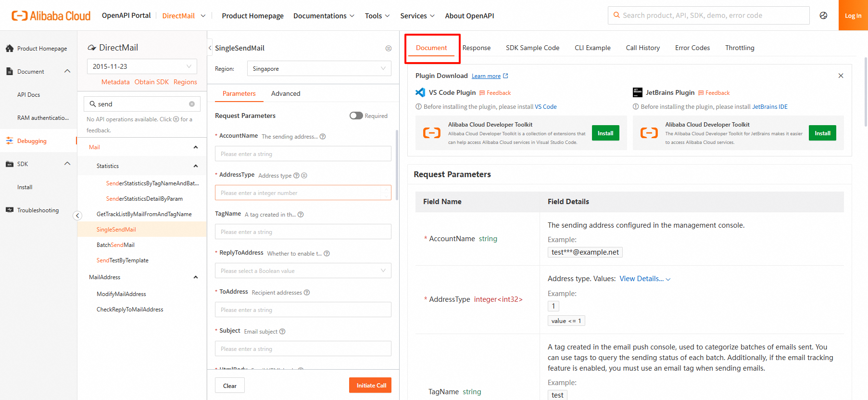Toggle the Required parameters switch
The image size is (868, 400).
[356, 116]
